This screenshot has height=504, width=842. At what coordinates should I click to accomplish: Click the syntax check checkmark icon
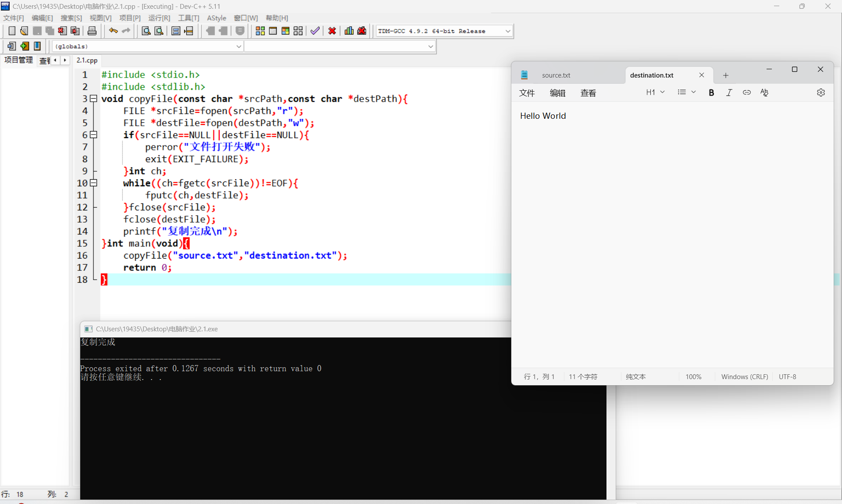pos(315,31)
